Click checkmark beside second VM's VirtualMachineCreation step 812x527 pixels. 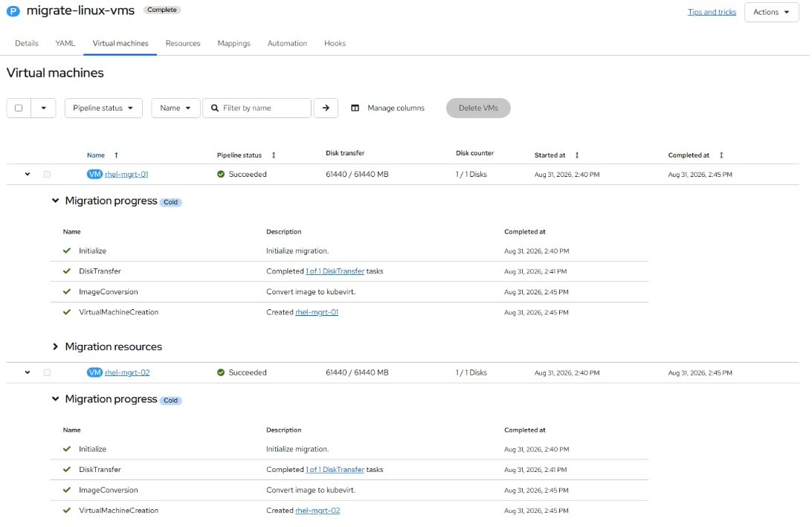(67, 511)
